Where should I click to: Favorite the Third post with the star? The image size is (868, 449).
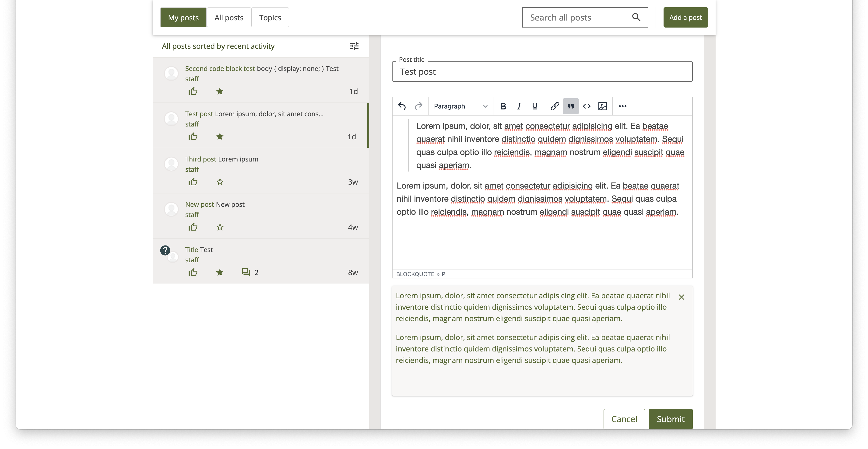(220, 182)
